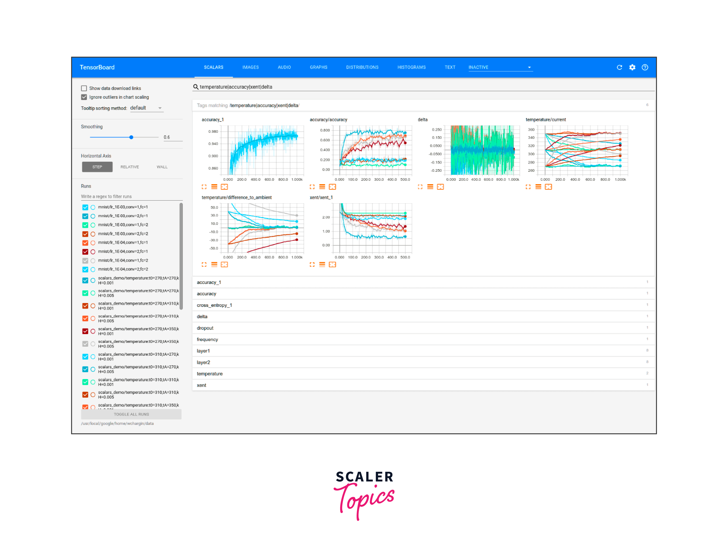Toggle log scale on accuracy/accuracy chart
The height and width of the screenshot is (560, 728).
[322, 187]
